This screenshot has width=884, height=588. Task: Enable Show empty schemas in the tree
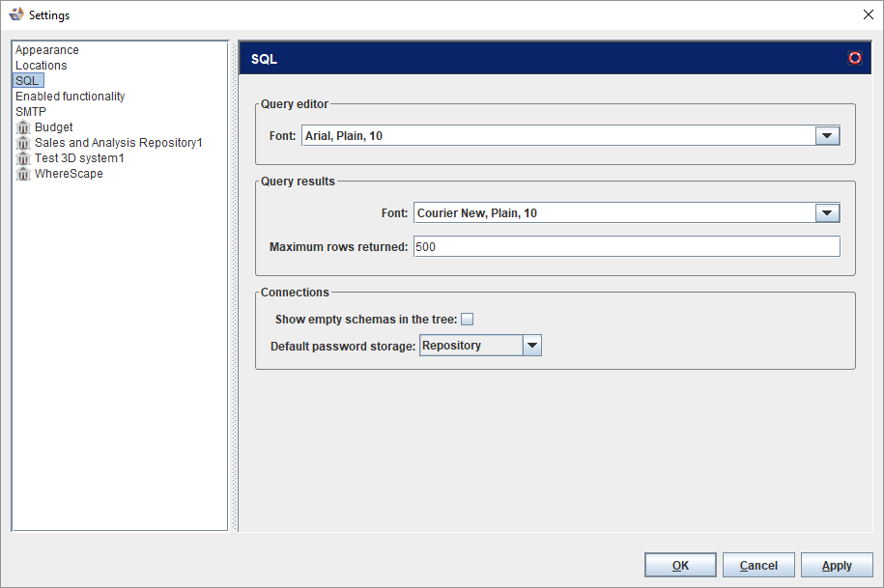coord(468,320)
